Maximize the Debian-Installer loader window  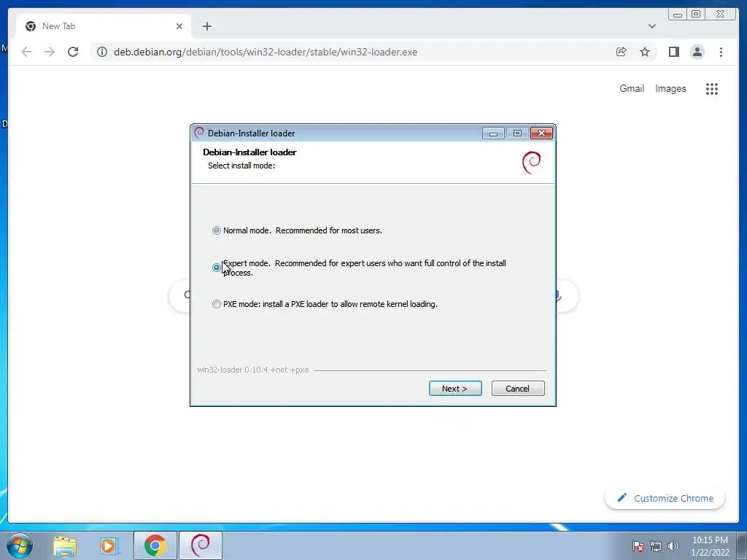[x=517, y=133]
